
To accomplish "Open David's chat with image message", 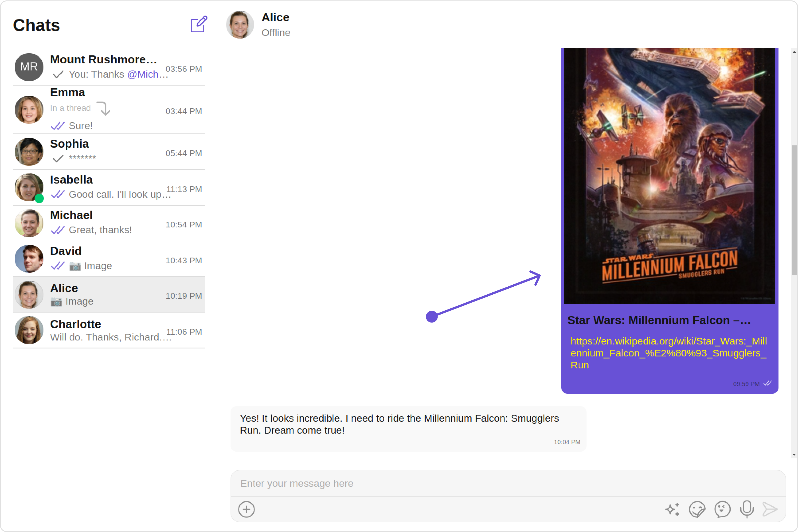I will pyautogui.click(x=109, y=259).
